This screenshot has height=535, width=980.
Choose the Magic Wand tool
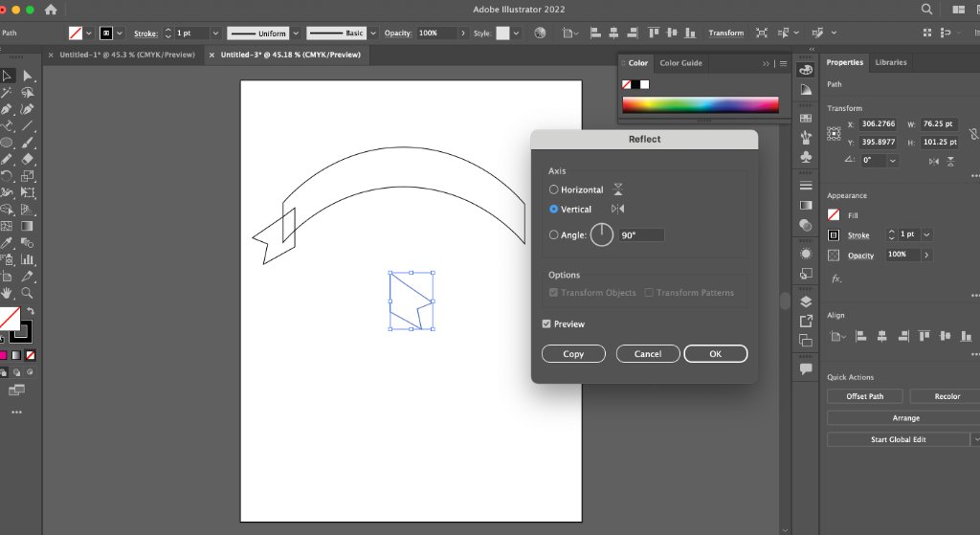coord(7,93)
